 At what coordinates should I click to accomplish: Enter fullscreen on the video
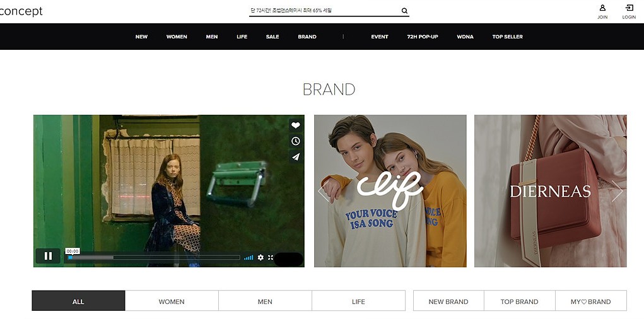[270, 257]
